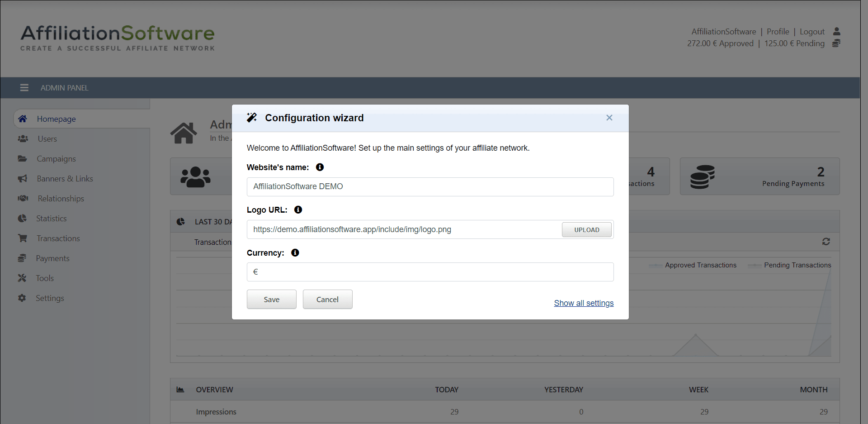868x424 pixels.
Task: Go to Banners & Links section
Action: coord(65,179)
